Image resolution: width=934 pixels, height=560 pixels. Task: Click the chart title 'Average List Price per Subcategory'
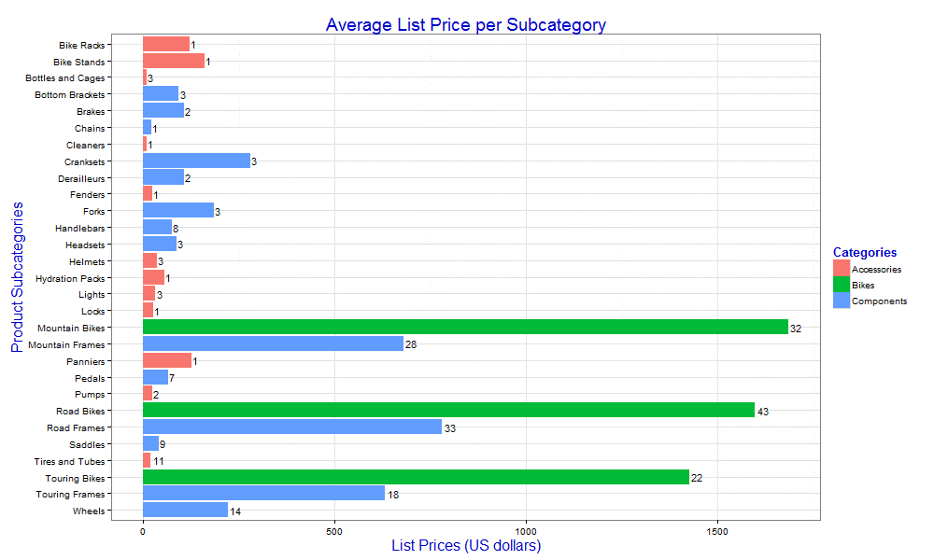pyautogui.click(x=465, y=24)
